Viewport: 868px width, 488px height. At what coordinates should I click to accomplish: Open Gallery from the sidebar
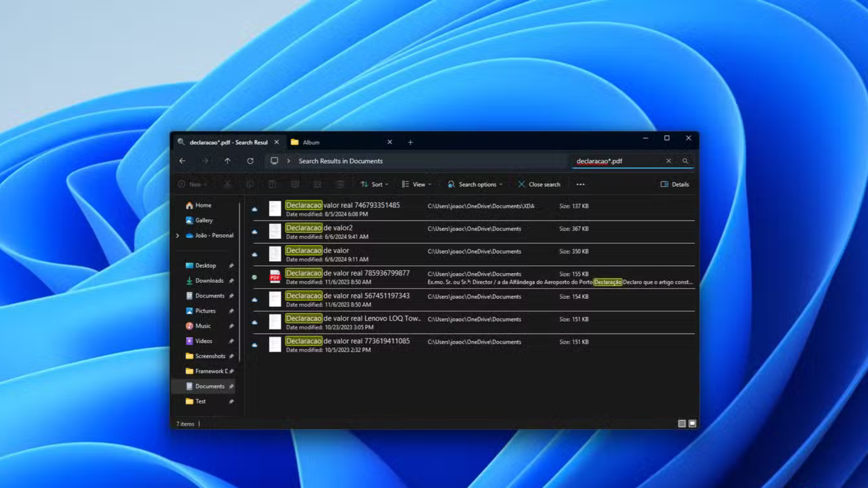tap(203, 221)
